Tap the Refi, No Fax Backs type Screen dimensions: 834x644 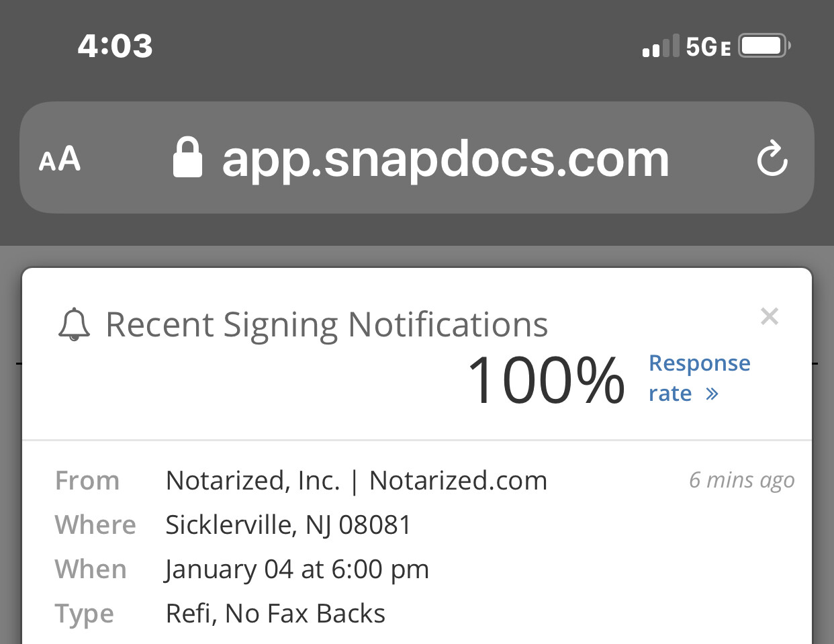tap(275, 614)
